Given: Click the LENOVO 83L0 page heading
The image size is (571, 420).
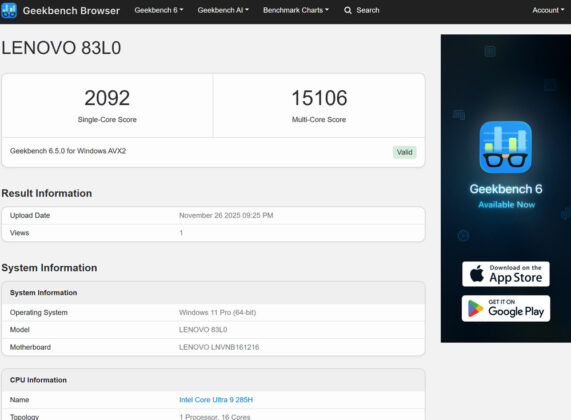Looking at the screenshot, I should click(61, 48).
